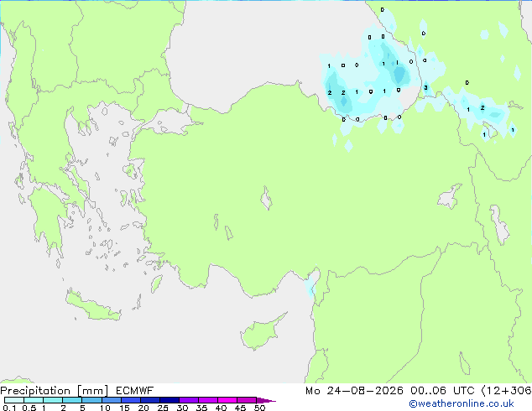
Task: Pick the legend swatch between 15 and 20
Action: point(131,400)
